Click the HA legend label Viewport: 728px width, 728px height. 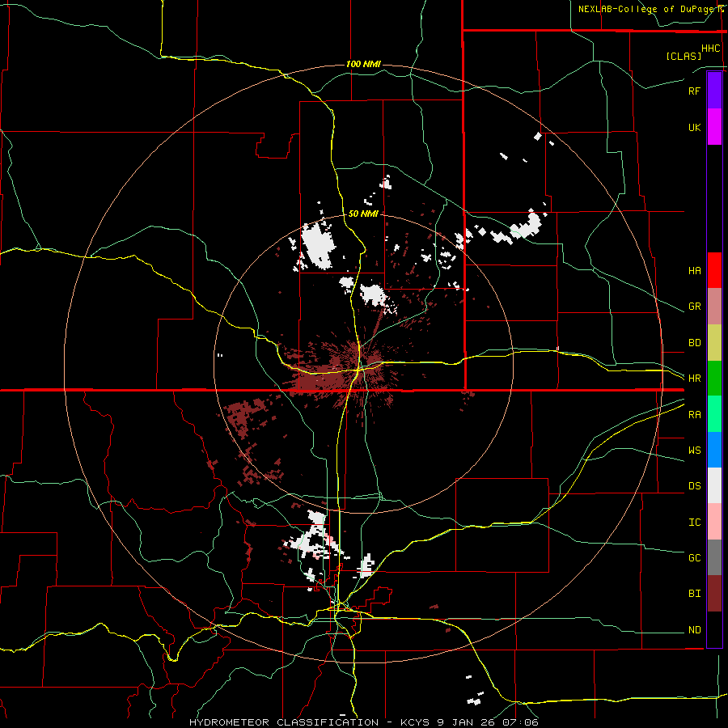pyautogui.click(x=694, y=270)
